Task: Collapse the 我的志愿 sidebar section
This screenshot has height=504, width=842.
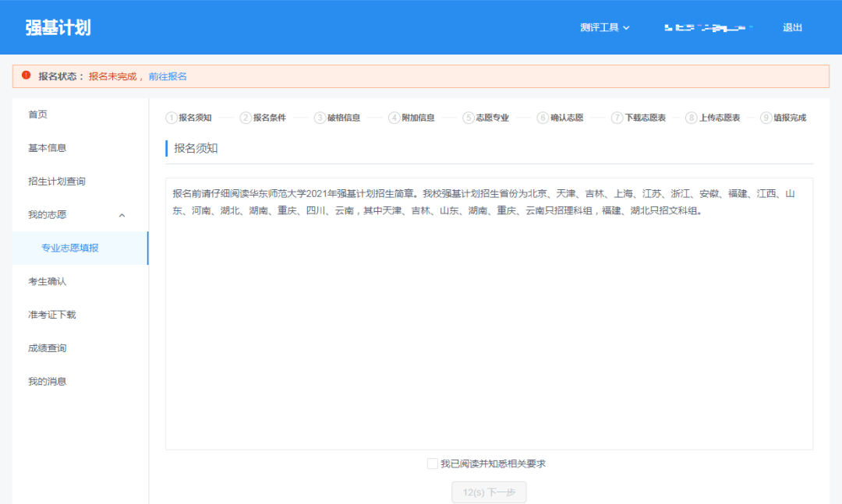Action: click(121, 215)
